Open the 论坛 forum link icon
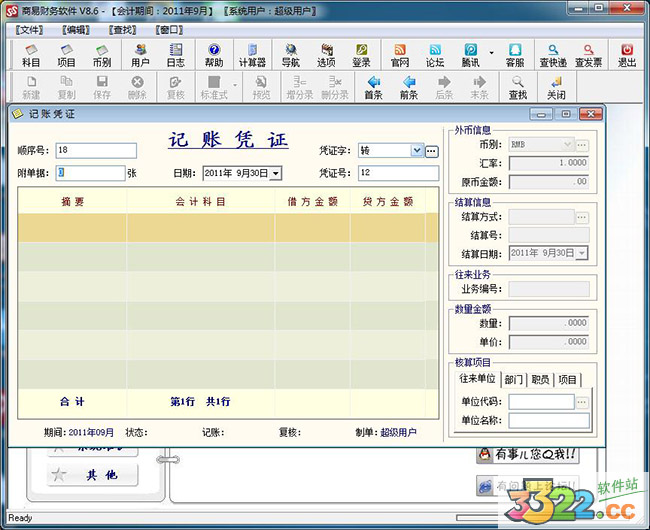The width and height of the screenshot is (650, 530). click(x=435, y=56)
